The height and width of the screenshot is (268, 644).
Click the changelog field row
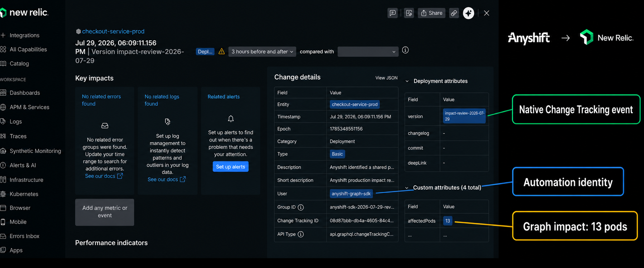click(446, 133)
